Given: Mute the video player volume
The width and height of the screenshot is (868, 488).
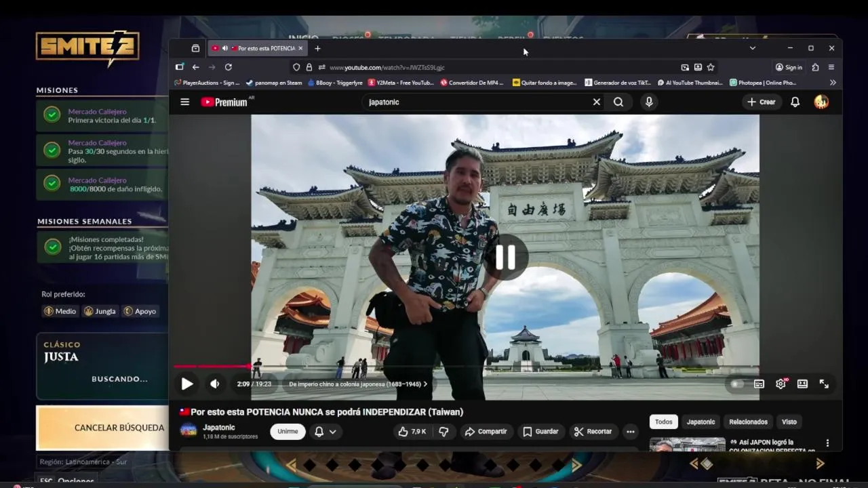Looking at the screenshot, I should click(215, 384).
